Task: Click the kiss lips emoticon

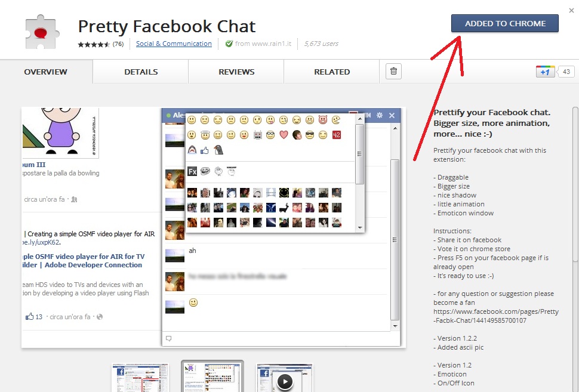Action: [244, 135]
